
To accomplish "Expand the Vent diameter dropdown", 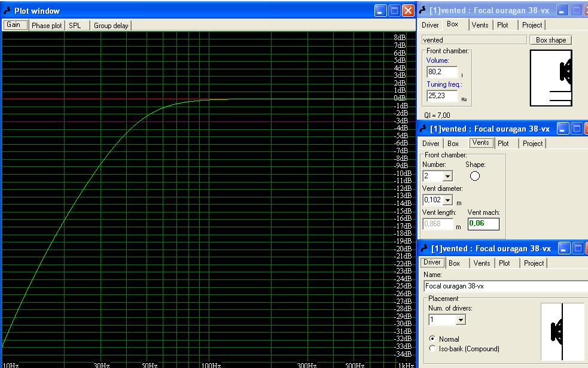I will (447, 200).
